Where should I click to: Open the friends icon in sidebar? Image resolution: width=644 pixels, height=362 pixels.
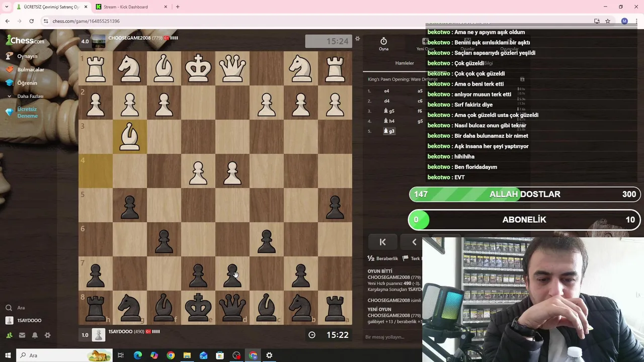click(9, 335)
